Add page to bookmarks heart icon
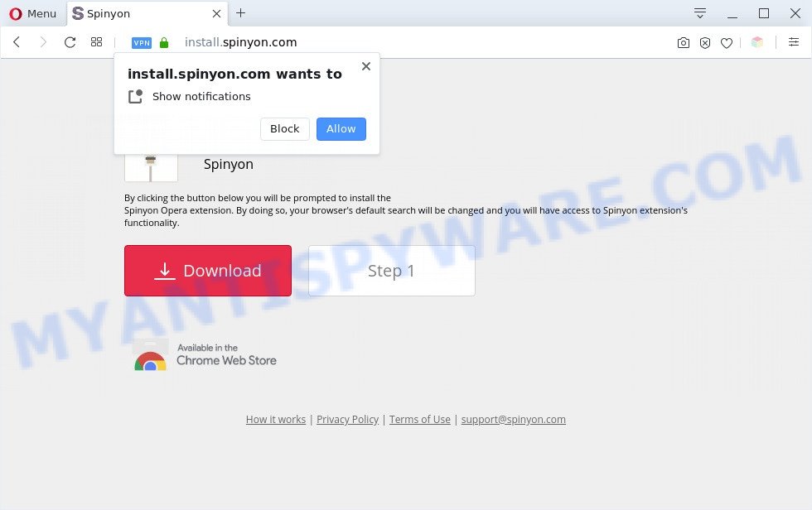 point(727,43)
